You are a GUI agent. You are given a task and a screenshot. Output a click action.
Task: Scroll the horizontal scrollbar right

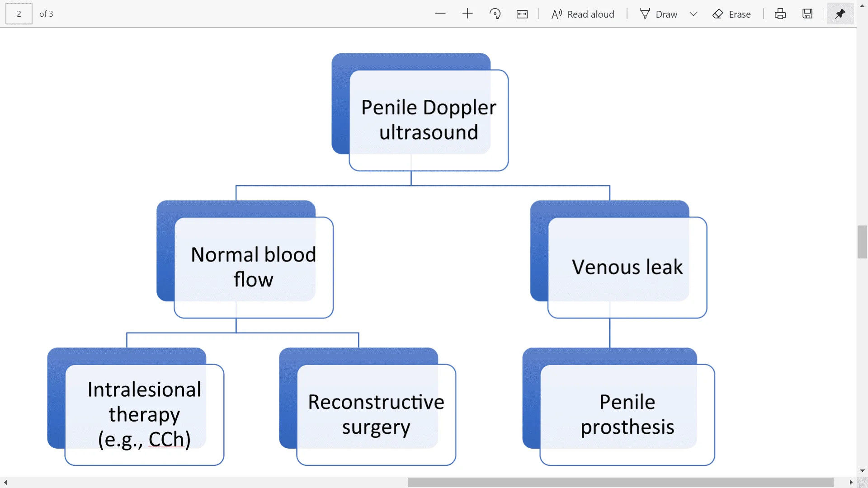point(850,481)
